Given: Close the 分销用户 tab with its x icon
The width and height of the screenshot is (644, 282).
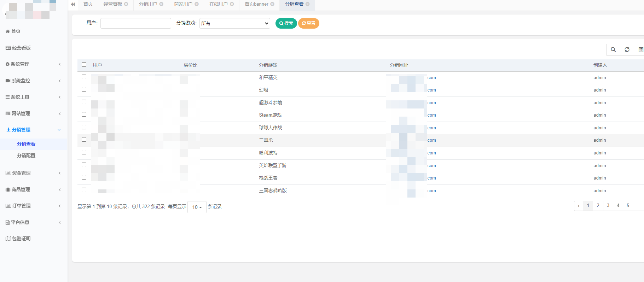Looking at the screenshot, I should pos(162,4).
